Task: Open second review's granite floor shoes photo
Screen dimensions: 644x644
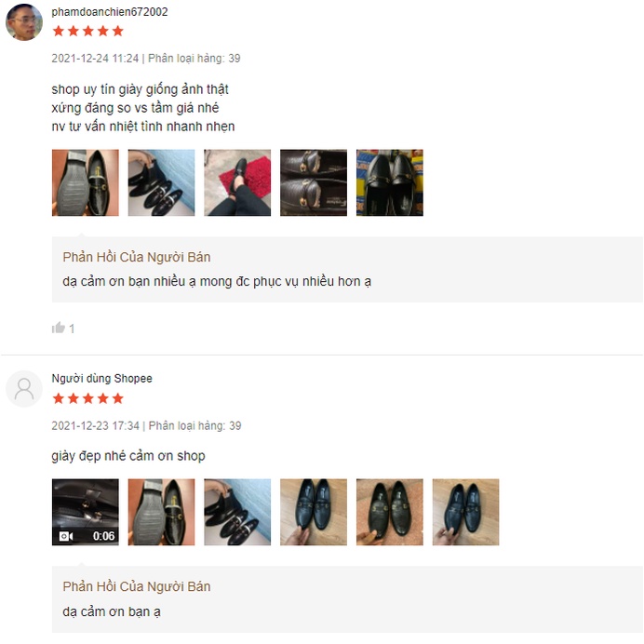Action: click(390, 512)
